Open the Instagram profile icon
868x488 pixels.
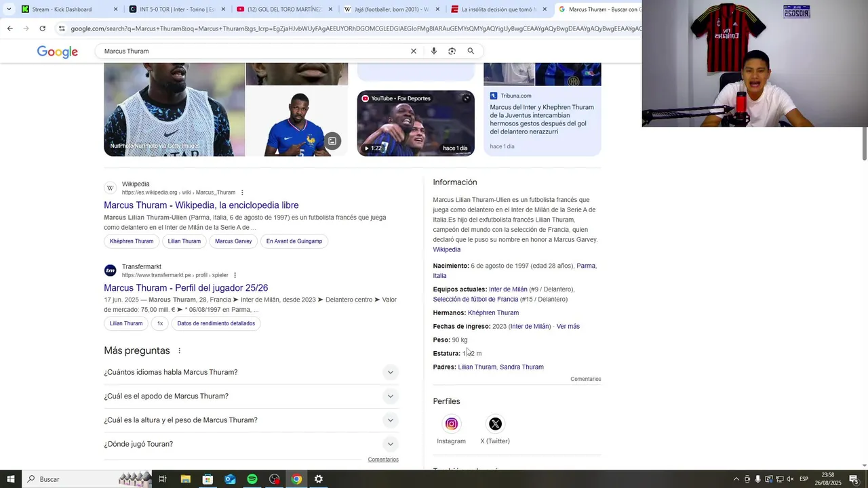pos(452,424)
